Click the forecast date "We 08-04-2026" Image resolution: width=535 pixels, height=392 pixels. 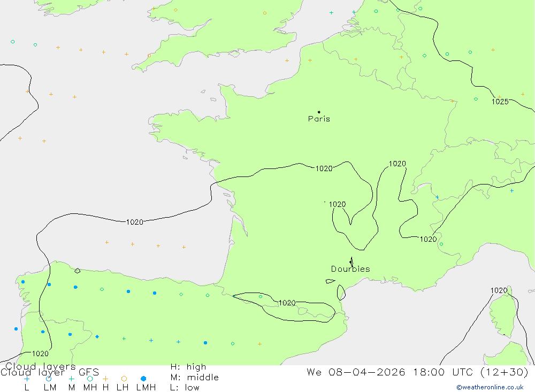tap(356, 372)
